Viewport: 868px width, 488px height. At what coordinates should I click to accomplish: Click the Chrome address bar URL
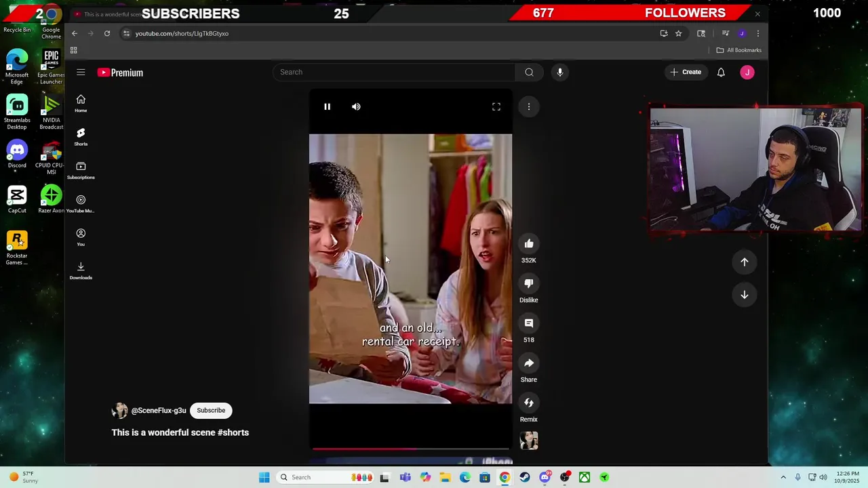(182, 33)
